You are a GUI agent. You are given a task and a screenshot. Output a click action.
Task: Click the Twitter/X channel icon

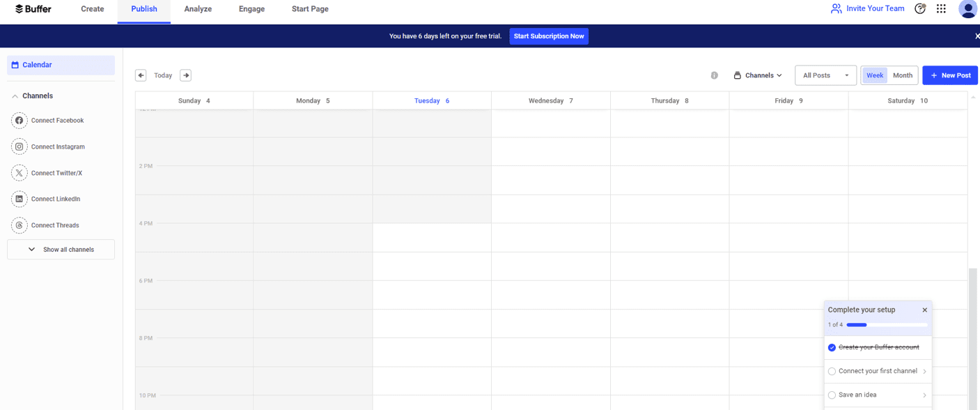pyautogui.click(x=19, y=173)
